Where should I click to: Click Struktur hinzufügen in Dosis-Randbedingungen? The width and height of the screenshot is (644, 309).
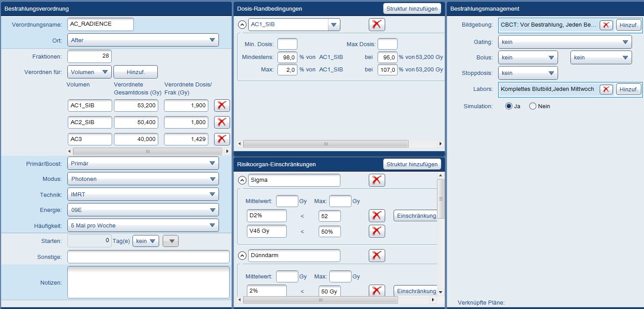(412, 8)
